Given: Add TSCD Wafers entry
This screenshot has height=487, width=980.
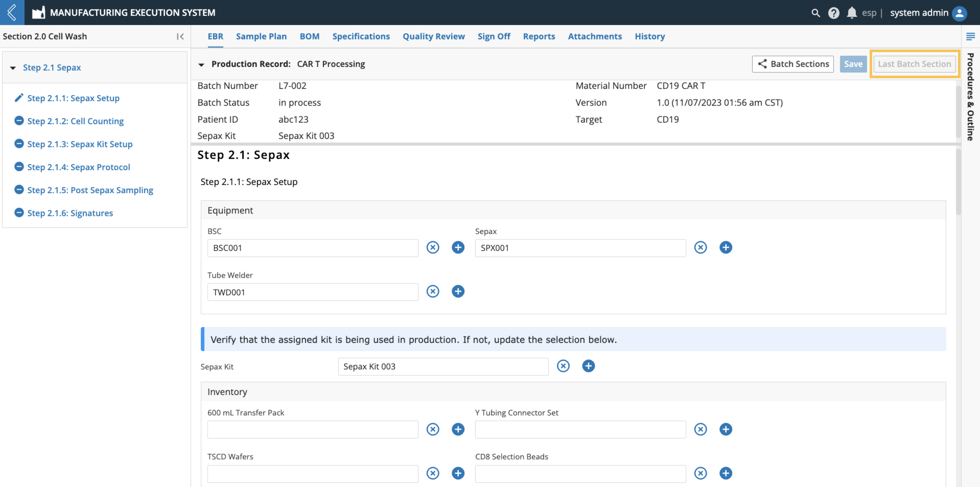Looking at the screenshot, I should coord(458,474).
